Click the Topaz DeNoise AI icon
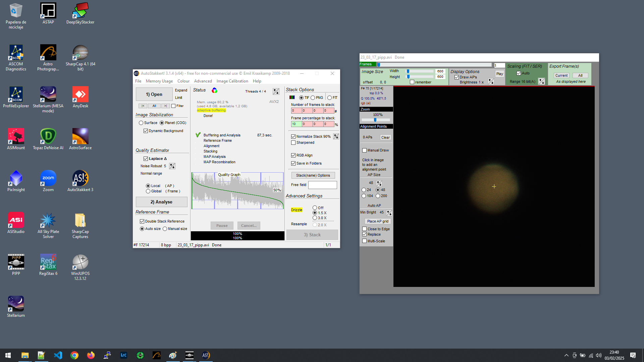Image resolution: width=644 pixels, height=362 pixels. click(x=48, y=136)
